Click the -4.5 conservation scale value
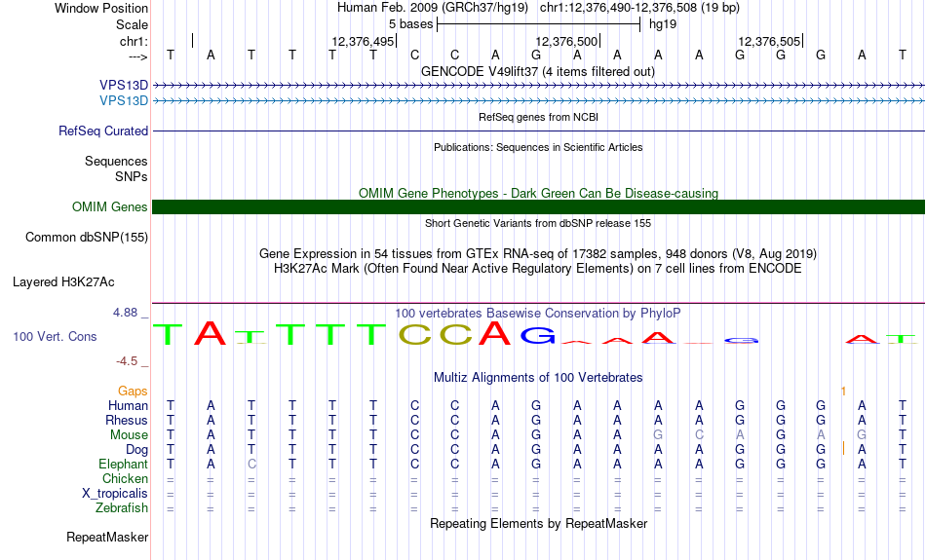926x560 pixels. tap(127, 361)
